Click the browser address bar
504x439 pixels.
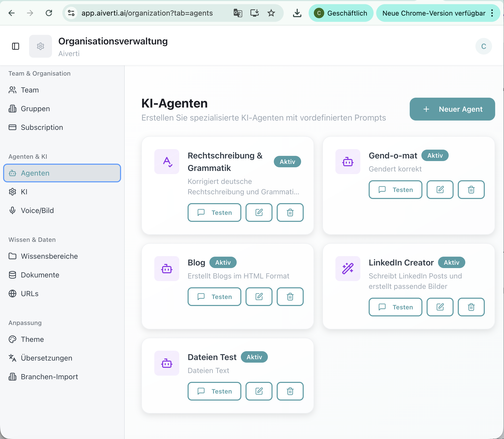coord(147,13)
